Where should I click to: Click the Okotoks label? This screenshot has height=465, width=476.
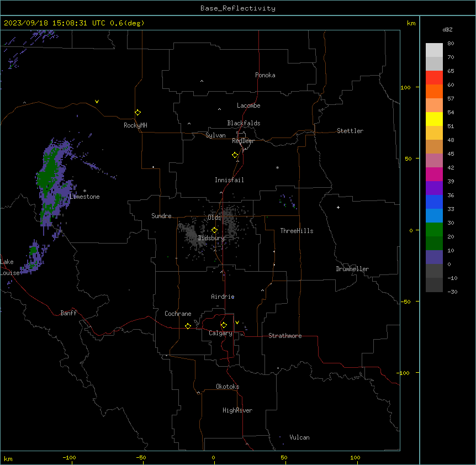(x=228, y=387)
